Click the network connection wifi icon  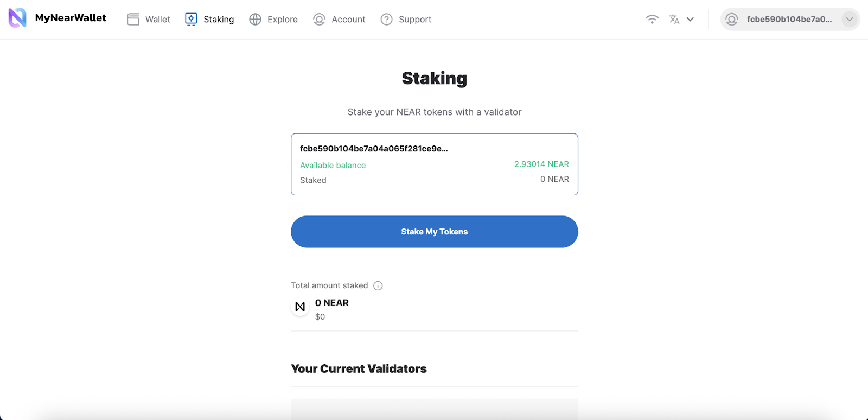click(x=652, y=20)
